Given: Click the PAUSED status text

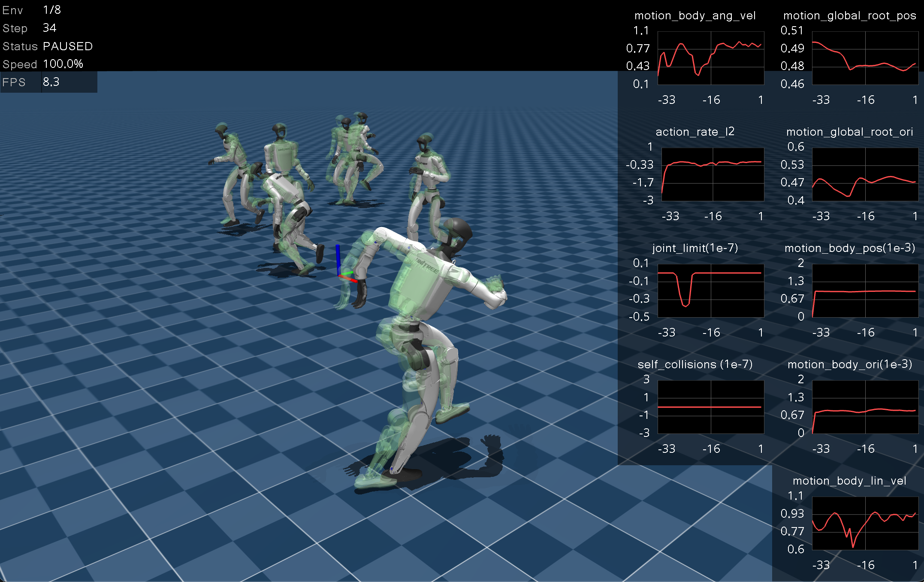Looking at the screenshot, I should [x=68, y=46].
